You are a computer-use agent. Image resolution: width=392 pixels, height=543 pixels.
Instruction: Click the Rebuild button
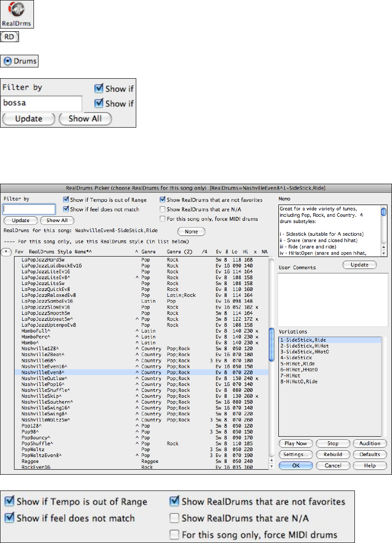click(333, 454)
